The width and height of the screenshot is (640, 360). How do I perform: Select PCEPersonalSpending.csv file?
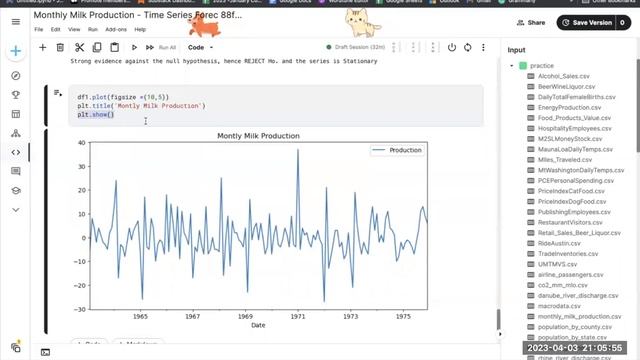click(576, 180)
